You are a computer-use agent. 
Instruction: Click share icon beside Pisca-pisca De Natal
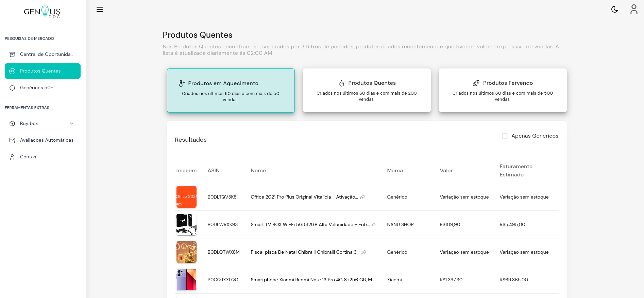point(364,252)
